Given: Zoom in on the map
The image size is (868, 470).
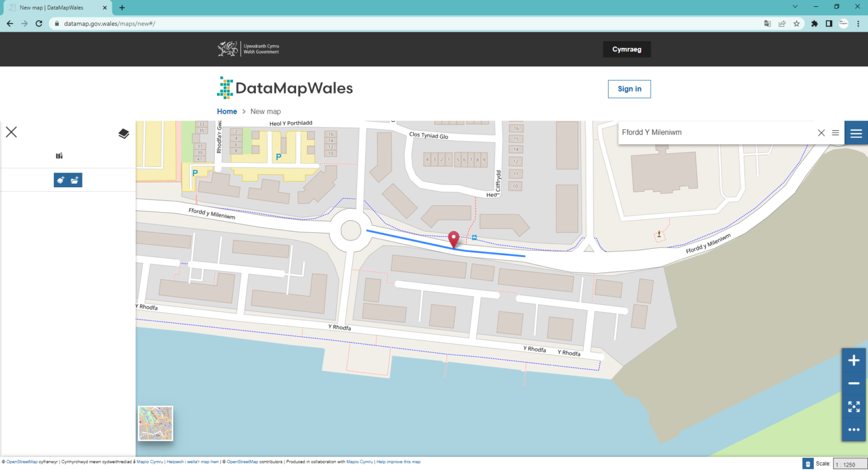Looking at the screenshot, I should tap(854, 360).
